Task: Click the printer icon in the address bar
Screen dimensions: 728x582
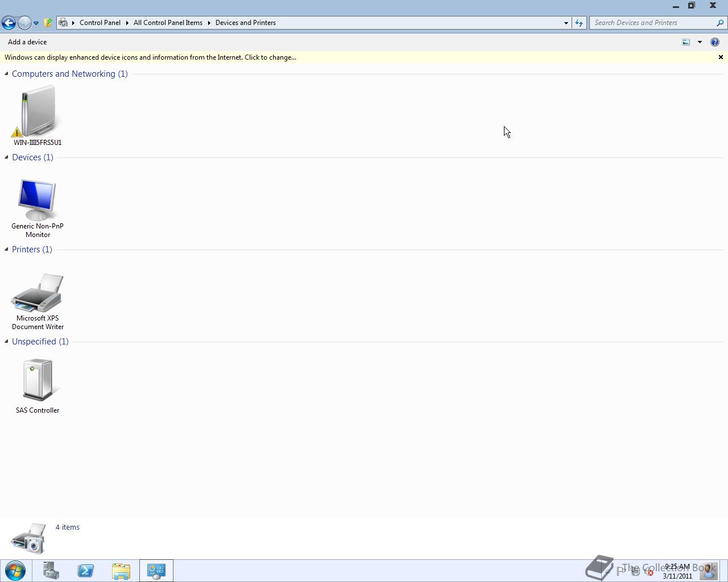Action: point(63,23)
